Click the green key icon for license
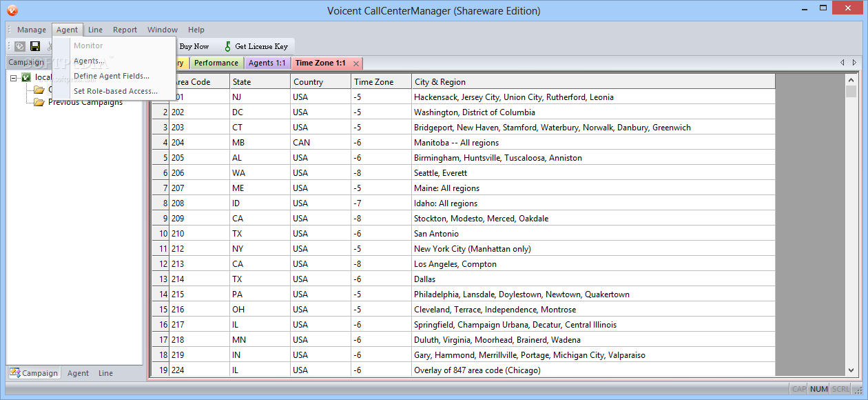 pos(228,46)
